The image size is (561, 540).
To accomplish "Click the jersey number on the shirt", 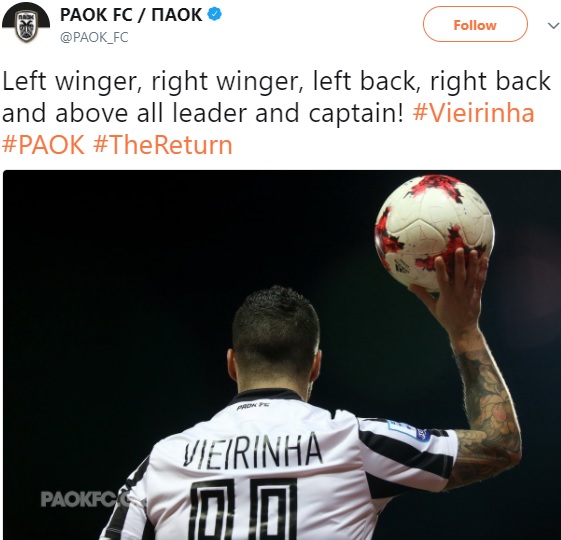I will [x=244, y=509].
